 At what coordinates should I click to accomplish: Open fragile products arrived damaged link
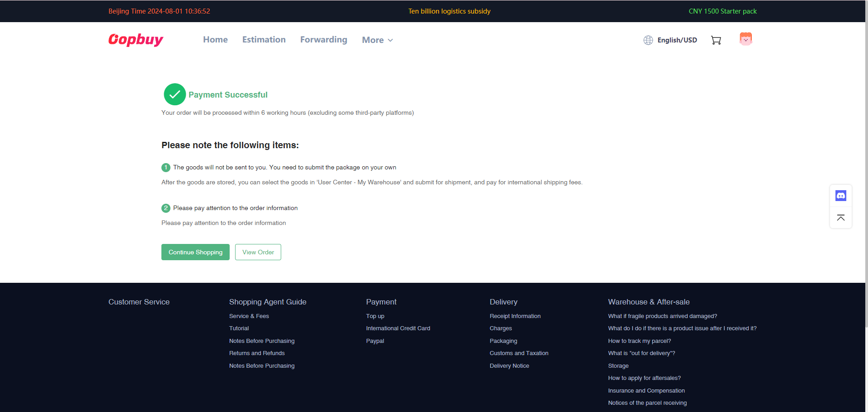(x=662, y=316)
